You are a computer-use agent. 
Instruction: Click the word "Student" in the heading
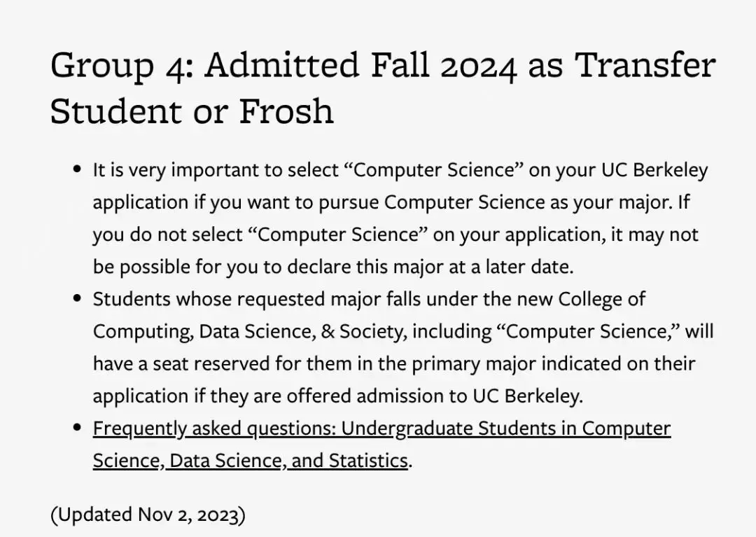pyautogui.click(x=112, y=111)
